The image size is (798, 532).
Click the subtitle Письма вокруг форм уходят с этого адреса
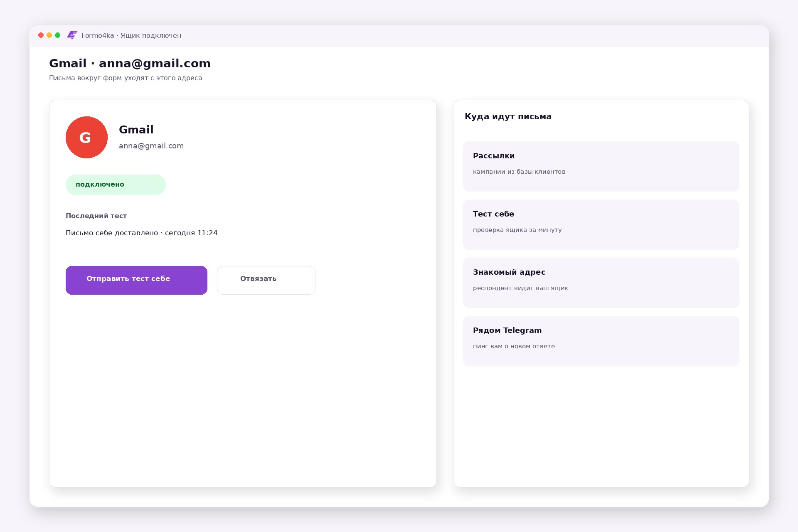click(126, 78)
